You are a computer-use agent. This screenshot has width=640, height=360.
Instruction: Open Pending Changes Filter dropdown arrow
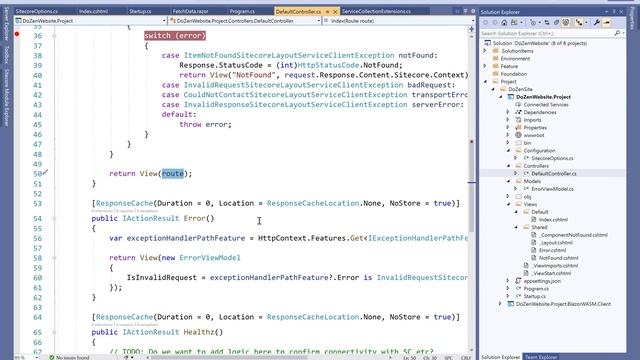(539, 23)
